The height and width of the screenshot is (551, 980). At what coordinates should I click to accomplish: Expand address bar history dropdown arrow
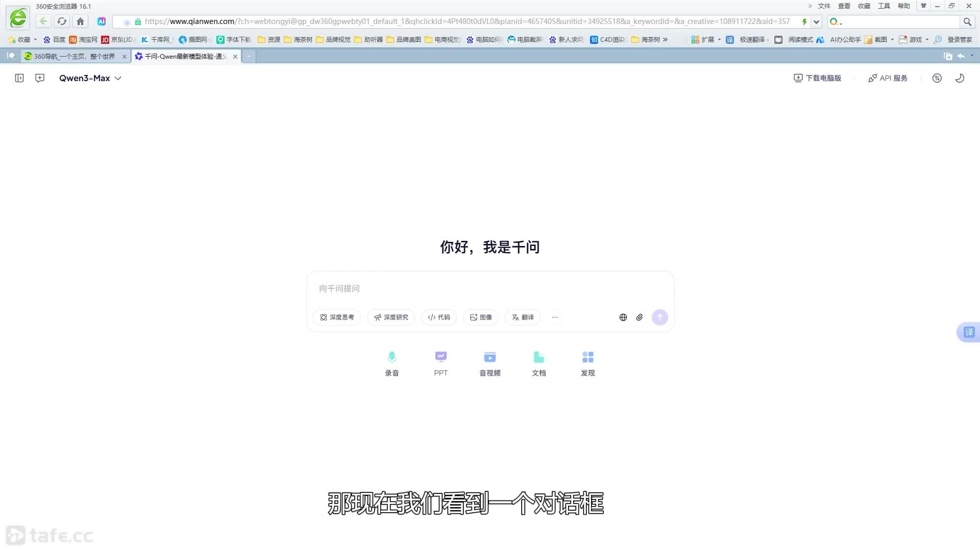coord(816,22)
